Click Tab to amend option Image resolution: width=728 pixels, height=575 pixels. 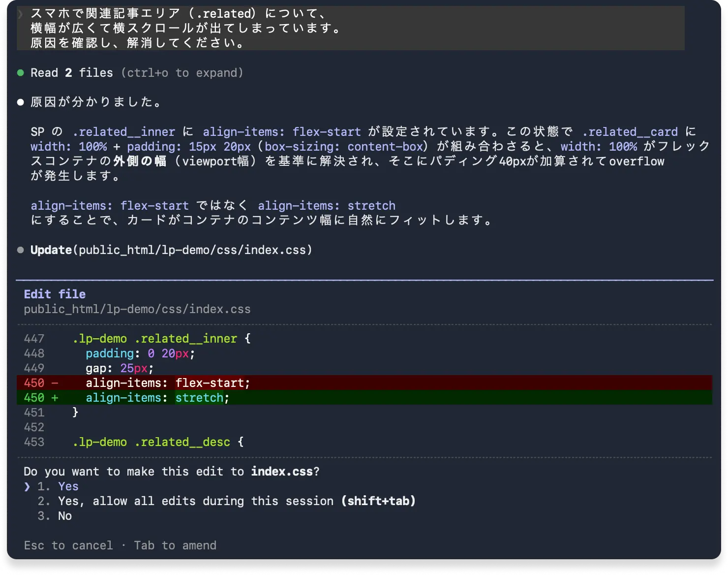tap(175, 545)
